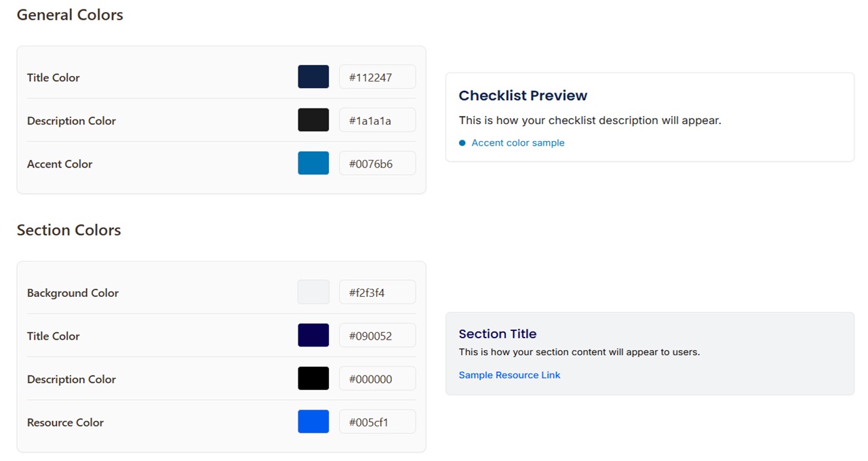Open the Section Background Color swatch

click(313, 292)
